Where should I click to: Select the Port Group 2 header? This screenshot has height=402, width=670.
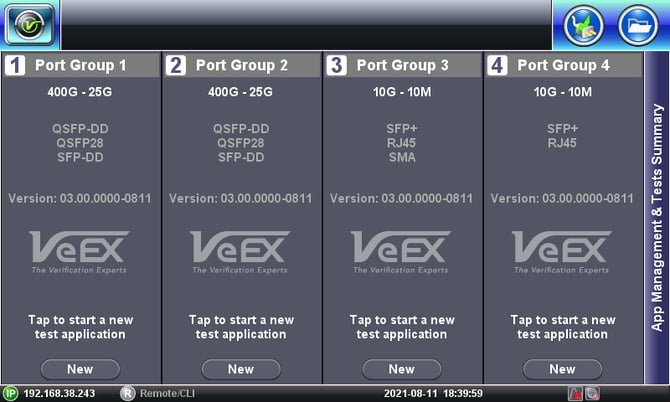242,65
